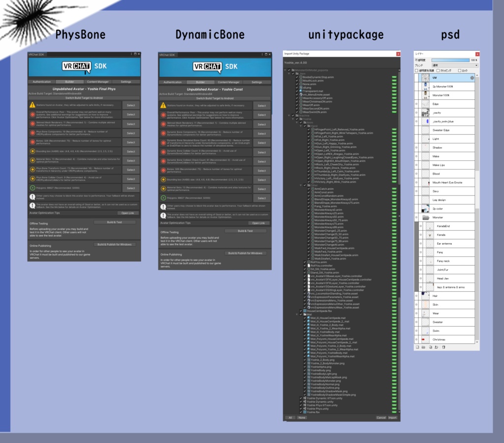
Task: Collapse the Other folder in import tree
Action: [x=301, y=186]
